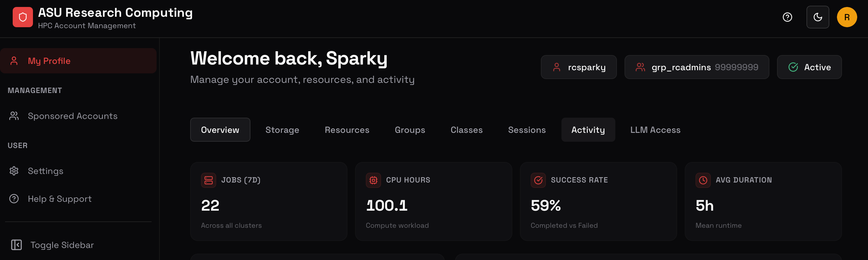Open the user avatar R menu
Screen dimensions: 868x260
847,17
